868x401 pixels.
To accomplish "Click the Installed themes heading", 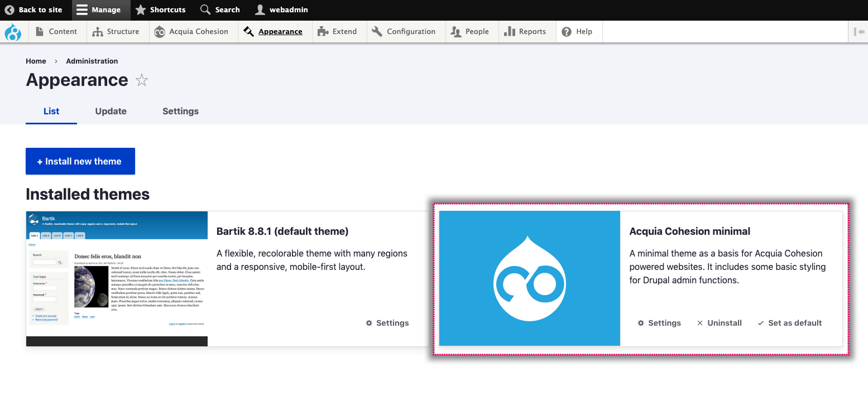I will 88,194.
